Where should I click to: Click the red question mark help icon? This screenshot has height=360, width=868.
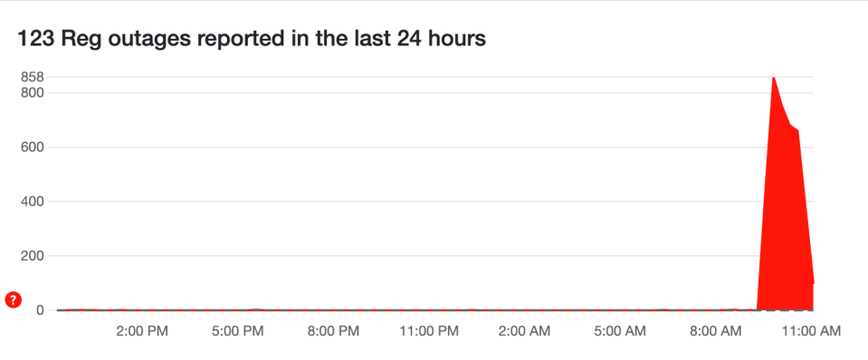(13, 300)
